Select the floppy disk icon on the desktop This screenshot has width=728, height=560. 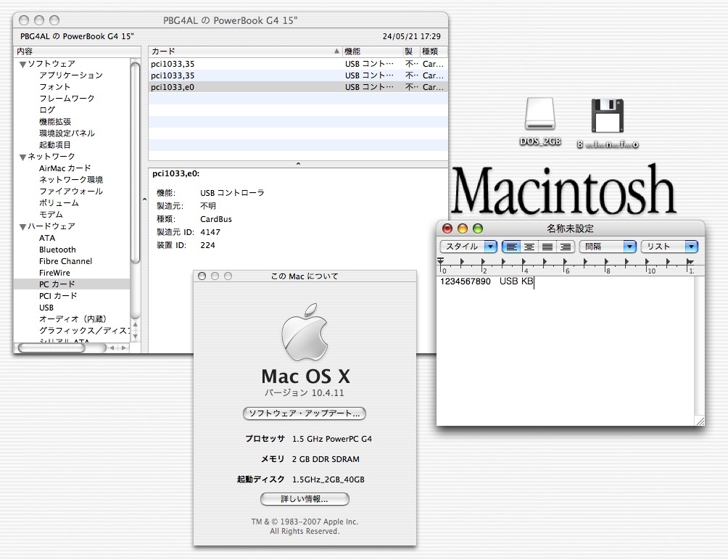[x=608, y=115]
